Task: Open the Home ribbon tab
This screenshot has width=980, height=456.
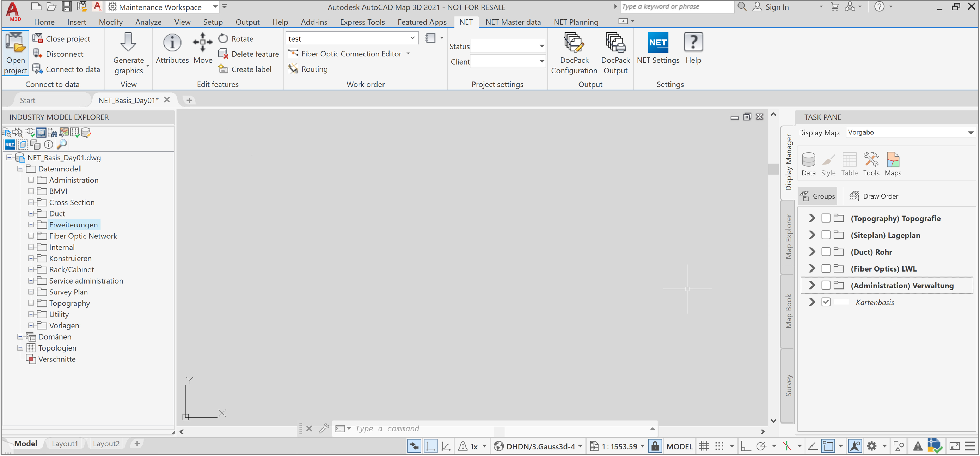Action: 44,22
